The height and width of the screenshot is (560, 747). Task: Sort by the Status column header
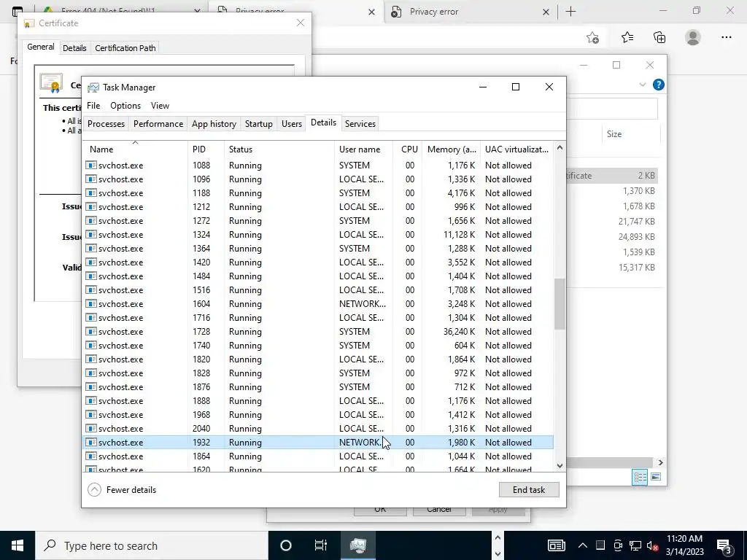(279, 149)
